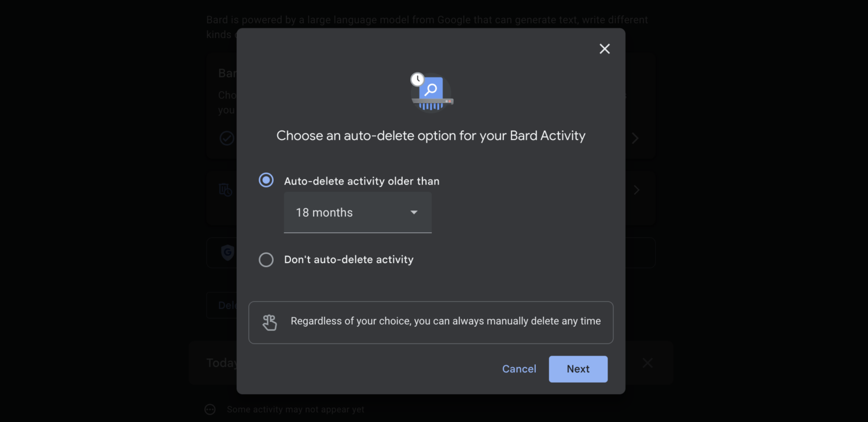
Task: Select Don't auto-delete activity radio
Action: 266,260
